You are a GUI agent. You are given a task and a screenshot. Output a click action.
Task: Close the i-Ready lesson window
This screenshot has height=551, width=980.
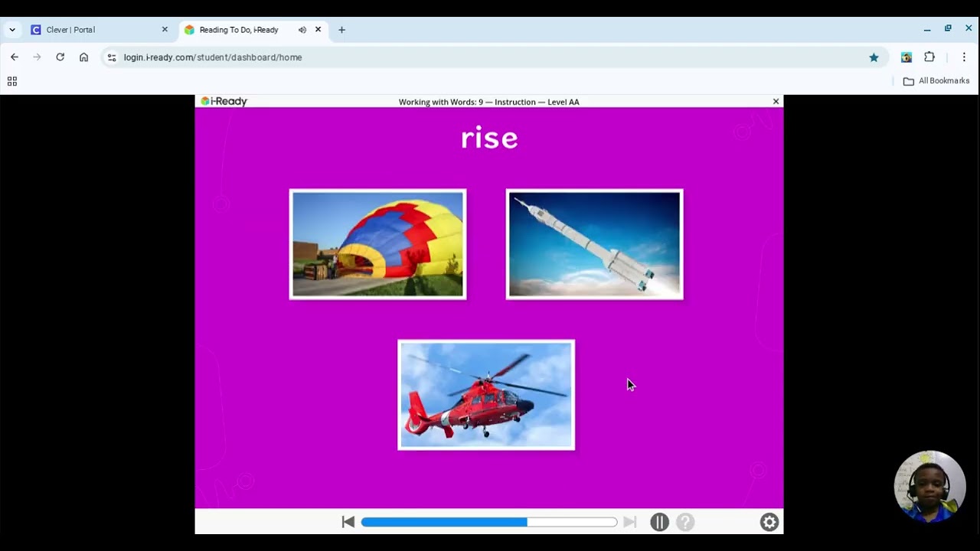[776, 101]
